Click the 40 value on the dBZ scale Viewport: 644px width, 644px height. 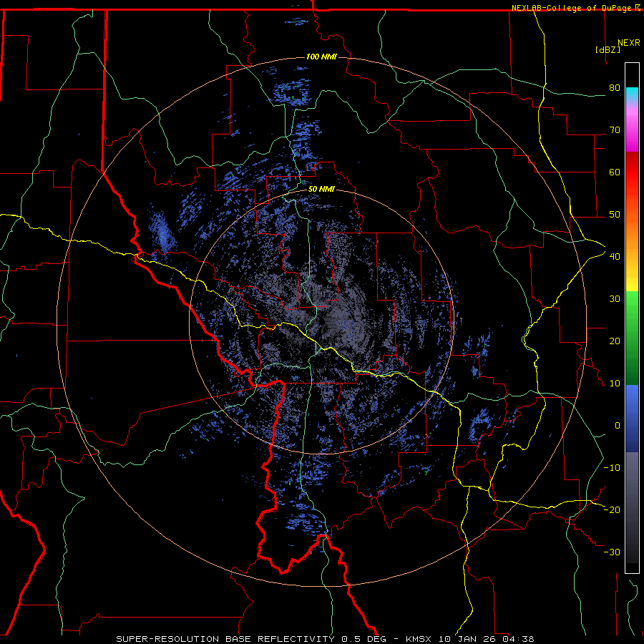tap(615, 256)
